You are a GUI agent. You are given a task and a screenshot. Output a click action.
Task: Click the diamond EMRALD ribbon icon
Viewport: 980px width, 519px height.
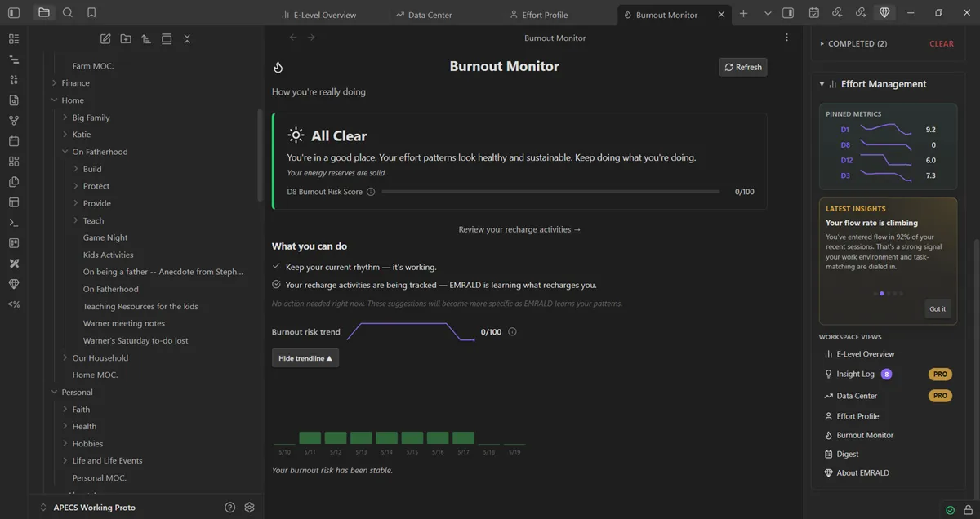(x=13, y=284)
